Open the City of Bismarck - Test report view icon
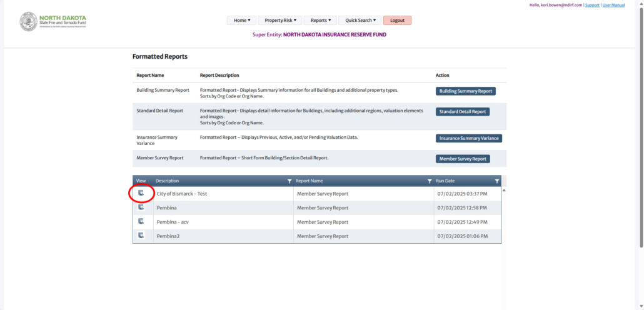The height and width of the screenshot is (310, 644). pos(141,193)
